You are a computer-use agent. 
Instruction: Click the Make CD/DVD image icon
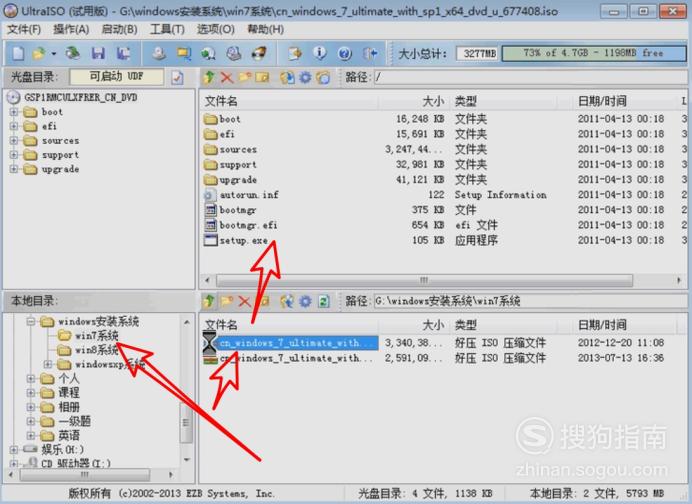coord(159,53)
